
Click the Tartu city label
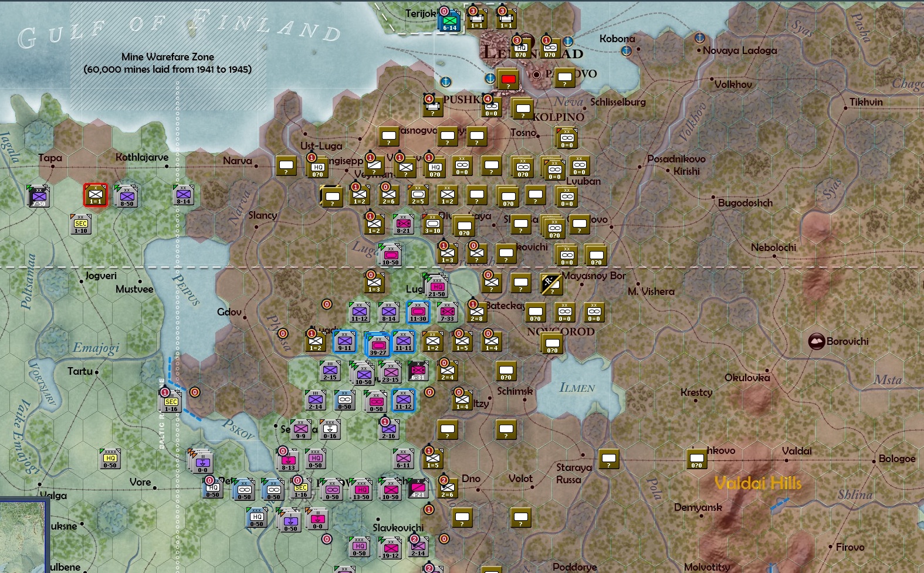[x=80, y=371]
